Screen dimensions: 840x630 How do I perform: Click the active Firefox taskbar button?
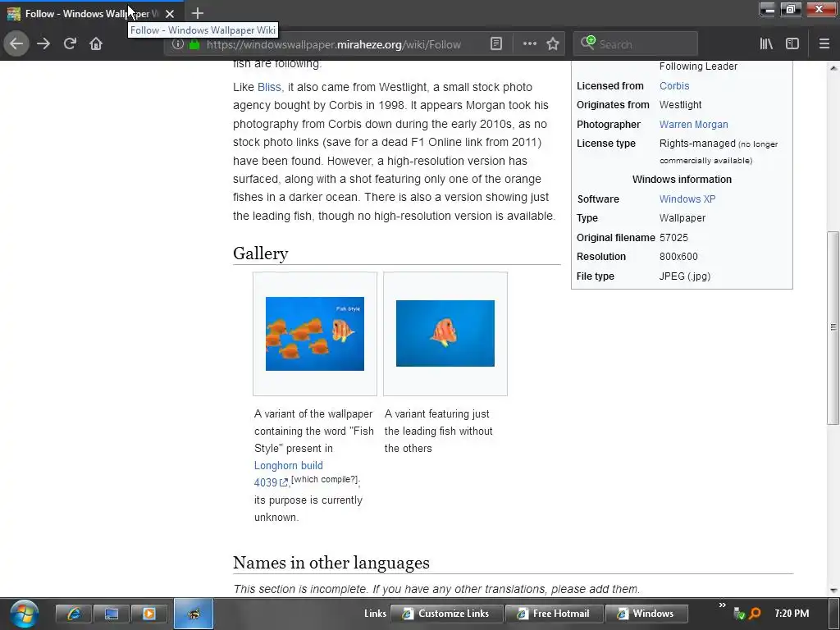(x=194, y=614)
